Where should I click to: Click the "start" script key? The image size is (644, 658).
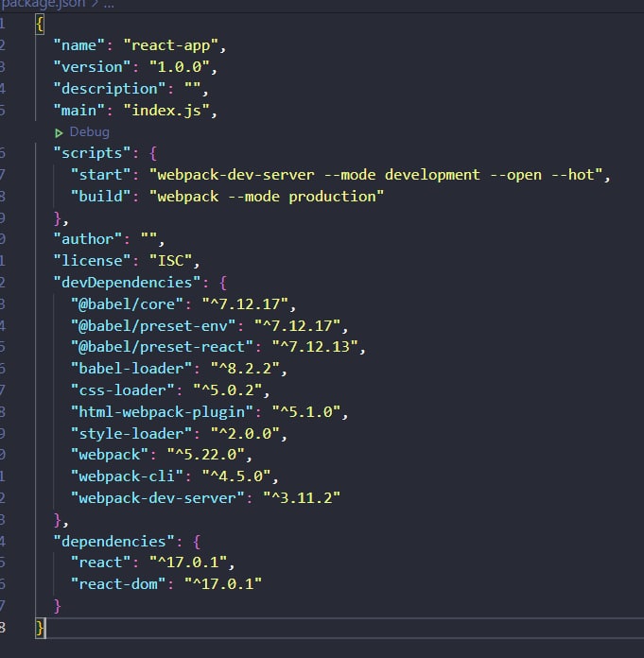tap(101, 175)
